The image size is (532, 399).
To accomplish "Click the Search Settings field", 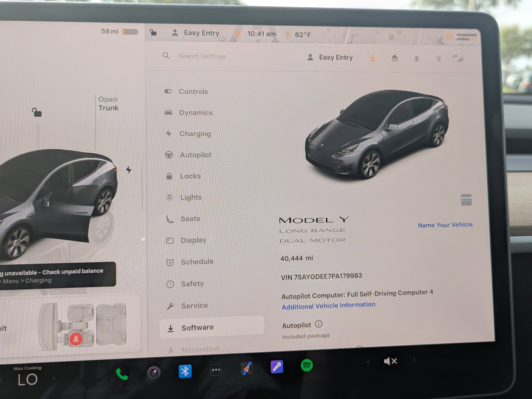I will (202, 56).
